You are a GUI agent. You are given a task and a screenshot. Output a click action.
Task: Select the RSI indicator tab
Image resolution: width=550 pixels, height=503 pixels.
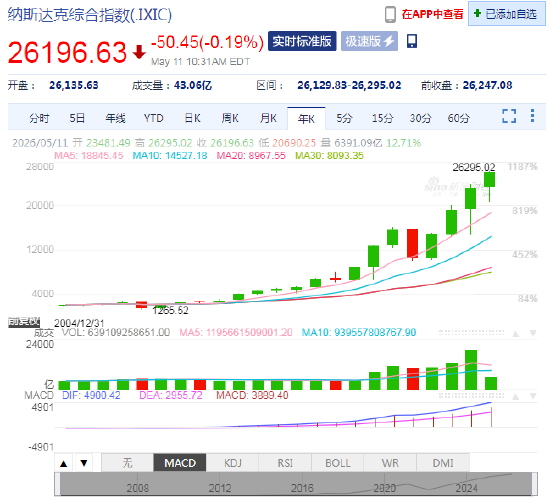click(285, 463)
